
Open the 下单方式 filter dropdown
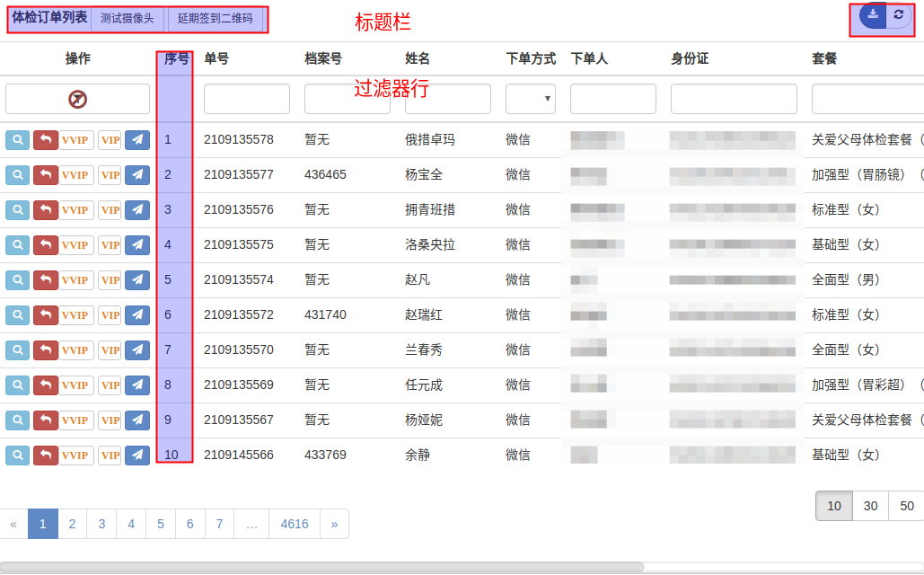coord(531,98)
